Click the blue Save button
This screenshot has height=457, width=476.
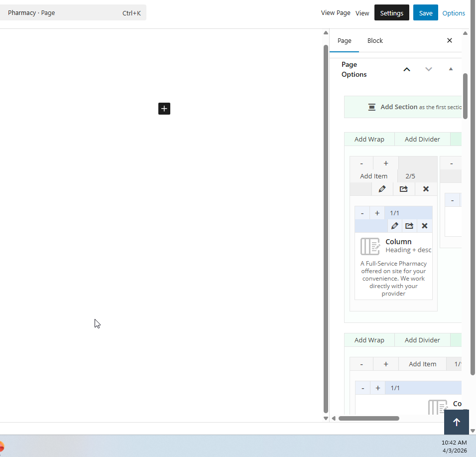point(425,13)
